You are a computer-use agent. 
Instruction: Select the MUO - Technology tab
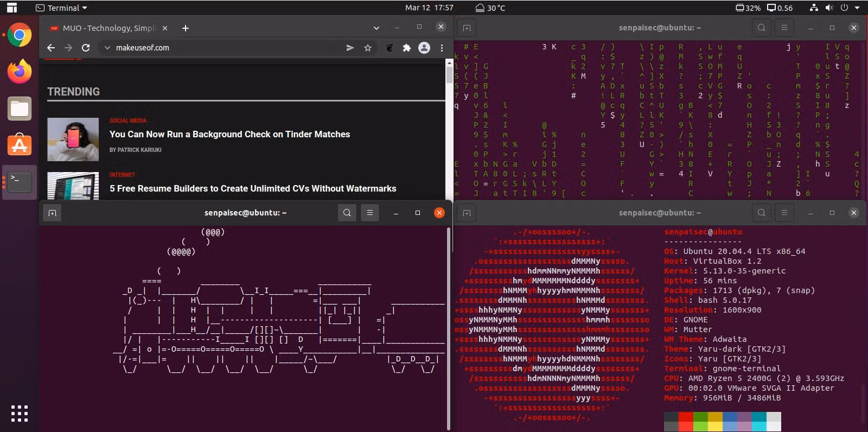108,28
